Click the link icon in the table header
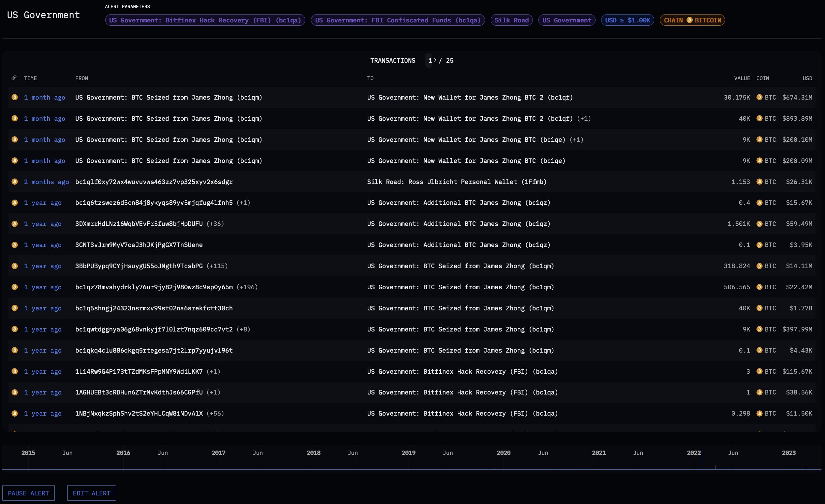Screen dimensions: 825x504 (14, 78)
